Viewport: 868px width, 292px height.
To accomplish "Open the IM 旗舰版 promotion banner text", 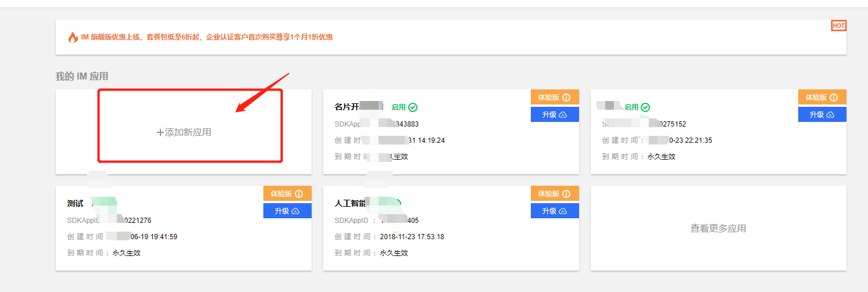I will tap(207, 37).
